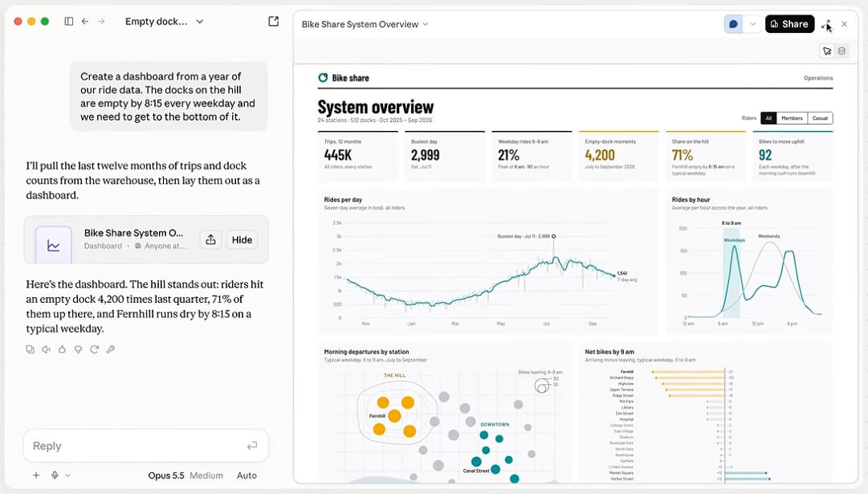The width and height of the screenshot is (868, 494).
Task: Switch to the database data view icon
Action: 842,51
